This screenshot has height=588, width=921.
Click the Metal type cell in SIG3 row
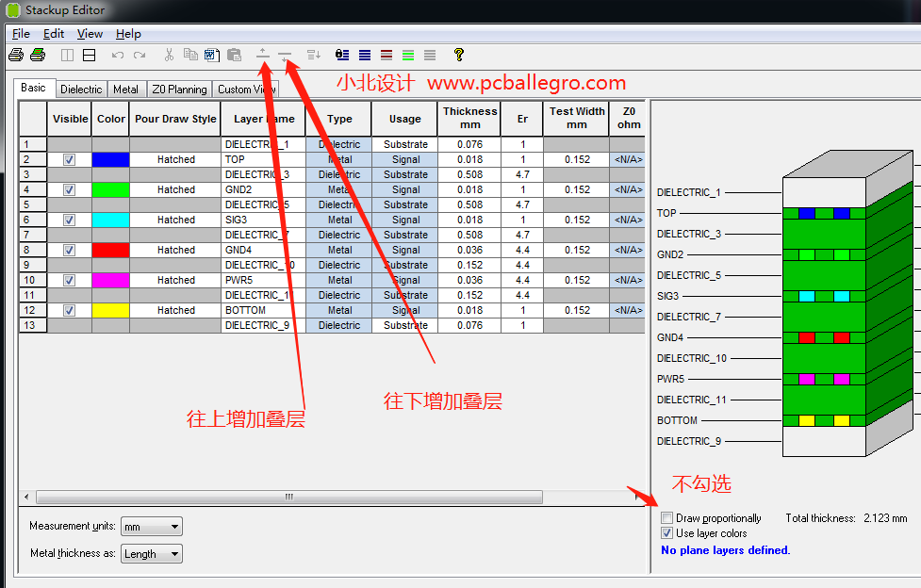(x=339, y=220)
